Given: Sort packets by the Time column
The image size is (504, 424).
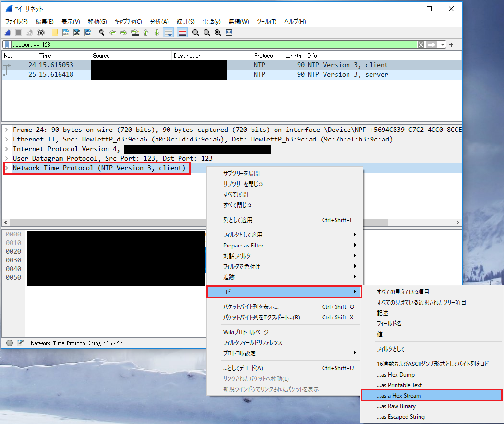Looking at the screenshot, I should pos(64,56).
